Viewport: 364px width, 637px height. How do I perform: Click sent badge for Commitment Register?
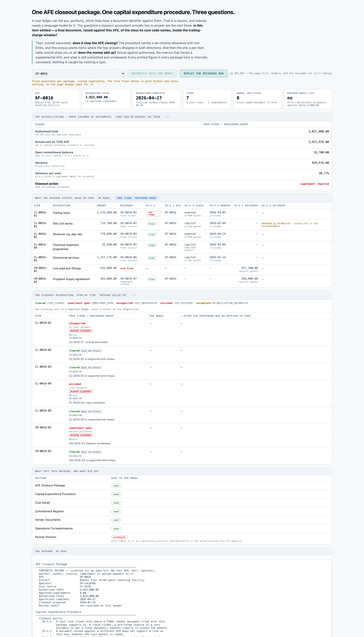116,512
